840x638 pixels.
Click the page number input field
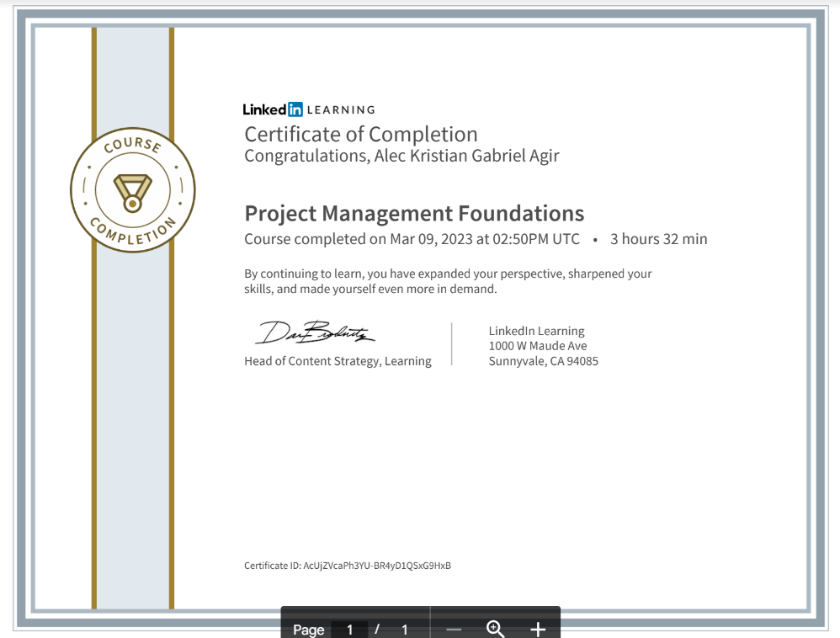[349, 629]
